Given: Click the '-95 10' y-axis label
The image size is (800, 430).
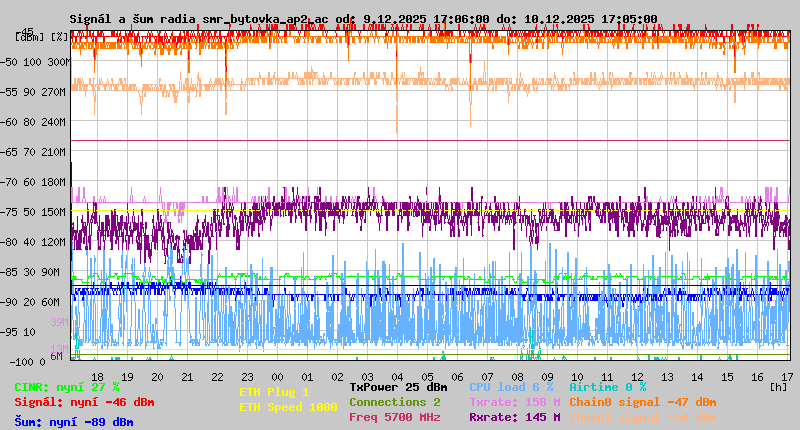Looking at the screenshot, I should tap(18, 333).
